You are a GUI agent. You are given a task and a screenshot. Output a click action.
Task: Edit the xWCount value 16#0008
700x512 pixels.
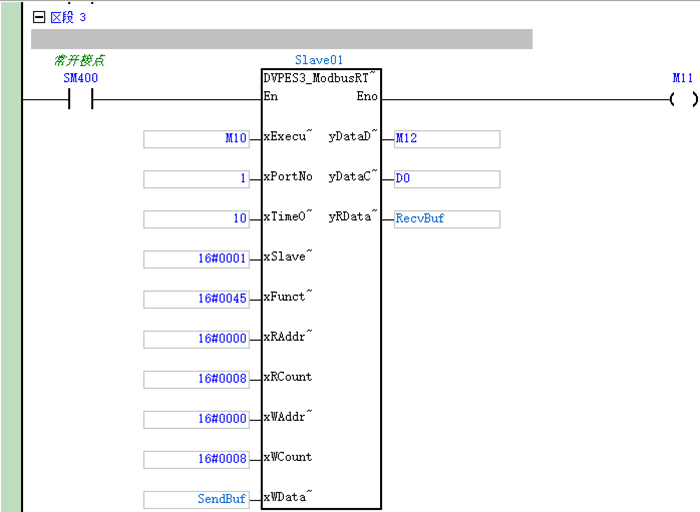pyautogui.click(x=196, y=459)
